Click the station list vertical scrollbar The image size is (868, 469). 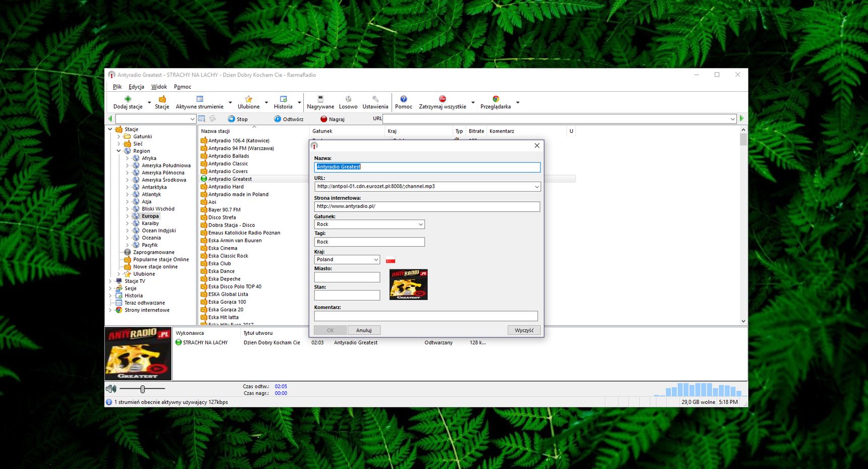743,225
